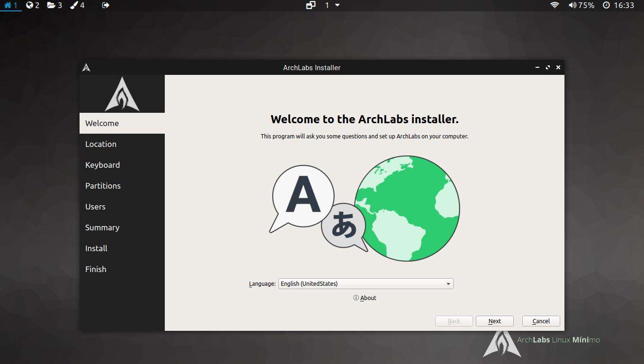Select the Users step in sidebar
Image resolution: width=644 pixels, height=364 pixels.
click(122, 207)
